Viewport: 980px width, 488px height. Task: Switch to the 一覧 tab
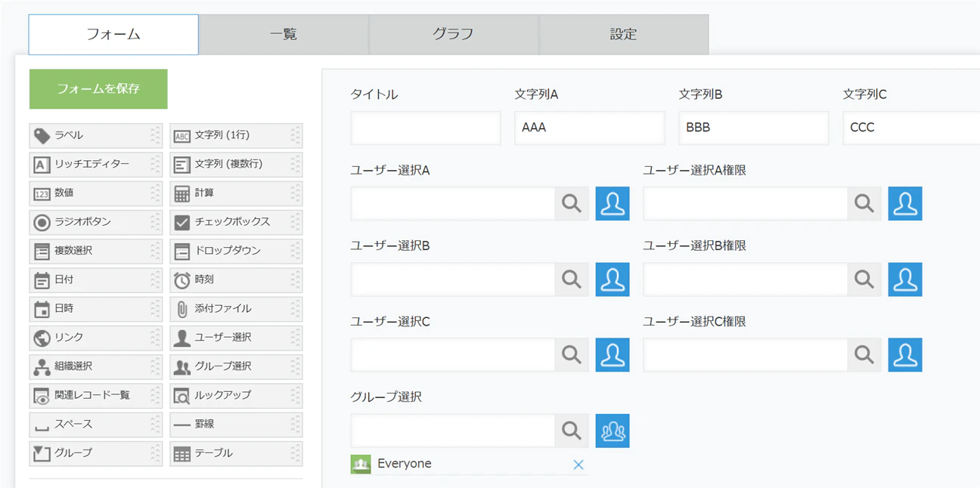click(x=284, y=35)
